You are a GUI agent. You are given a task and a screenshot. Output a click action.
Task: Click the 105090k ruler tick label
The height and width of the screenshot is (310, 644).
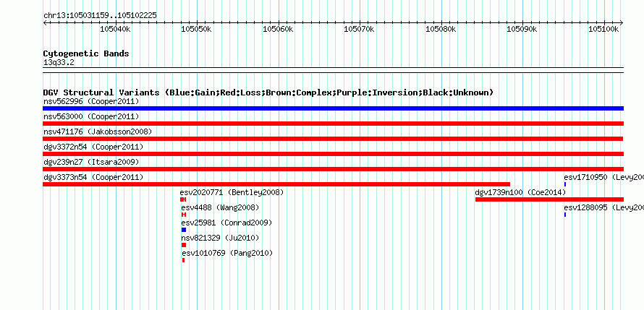tap(522, 29)
